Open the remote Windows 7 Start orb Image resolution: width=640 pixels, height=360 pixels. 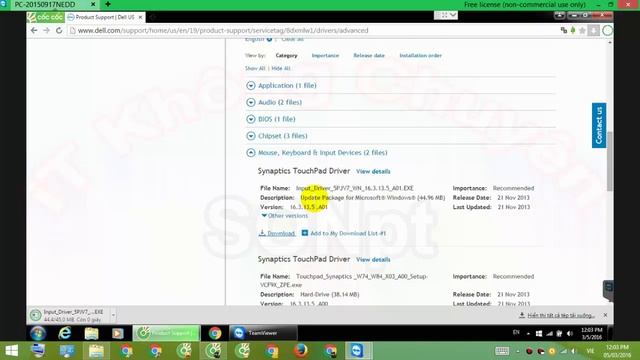click(x=38, y=333)
